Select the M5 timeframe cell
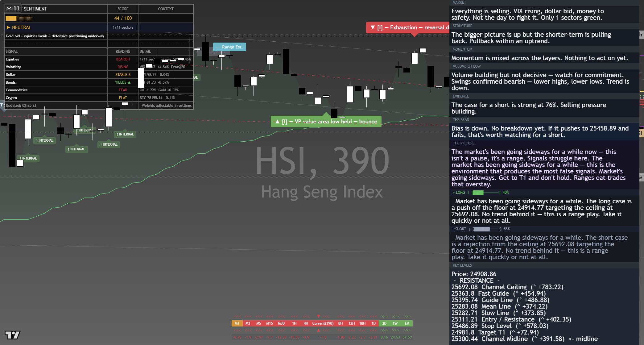 point(258,323)
